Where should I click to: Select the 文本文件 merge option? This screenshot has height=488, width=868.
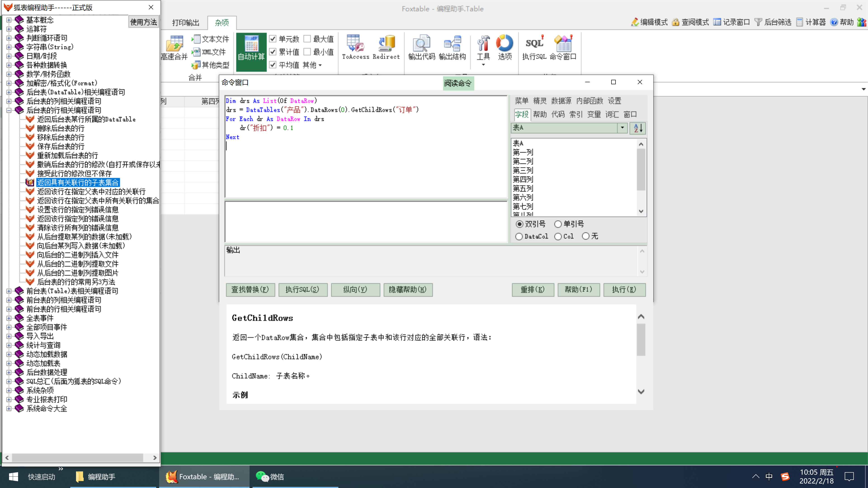click(x=211, y=39)
